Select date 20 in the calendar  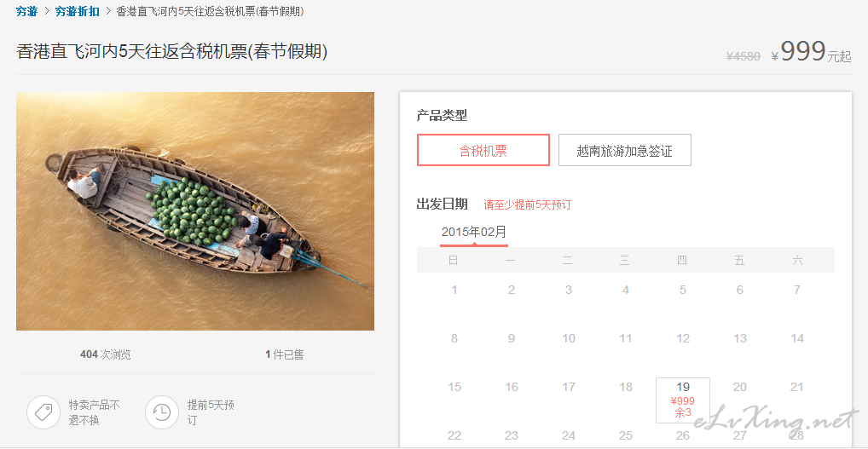(x=739, y=387)
